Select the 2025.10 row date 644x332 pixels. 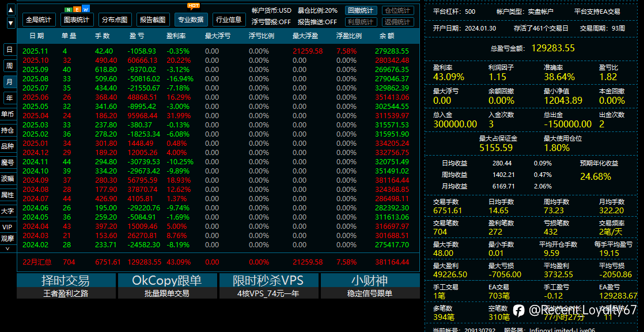click(x=35, y=61)
